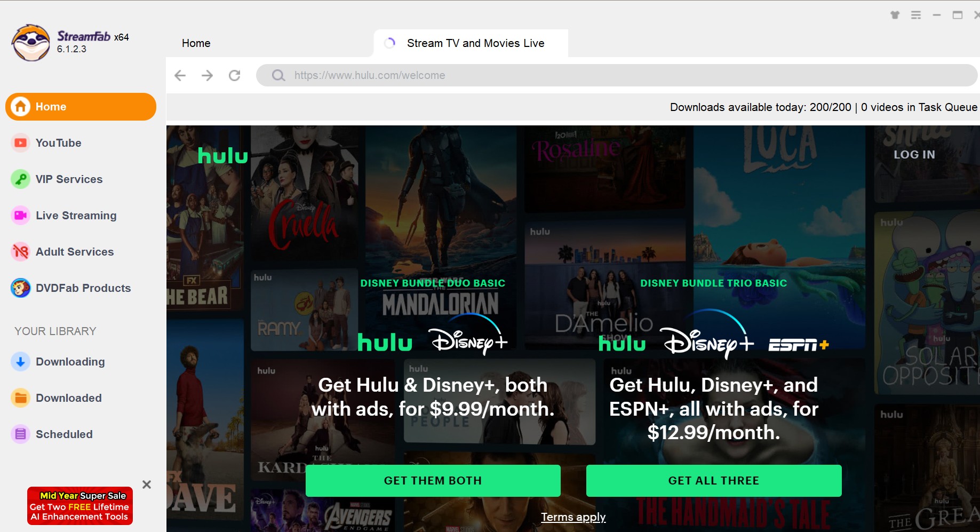Open DVDFab Products in the sidebar
The width and height of the screenshot is (980, 532).
[81, 288]
